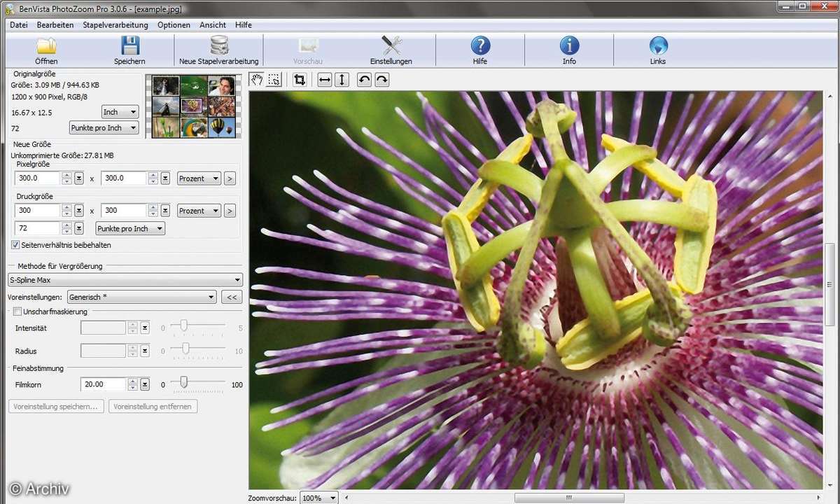The image size is (840, 504).
Task: Click the Pixelgröße width spinner arrows
Action: (66, 178)
